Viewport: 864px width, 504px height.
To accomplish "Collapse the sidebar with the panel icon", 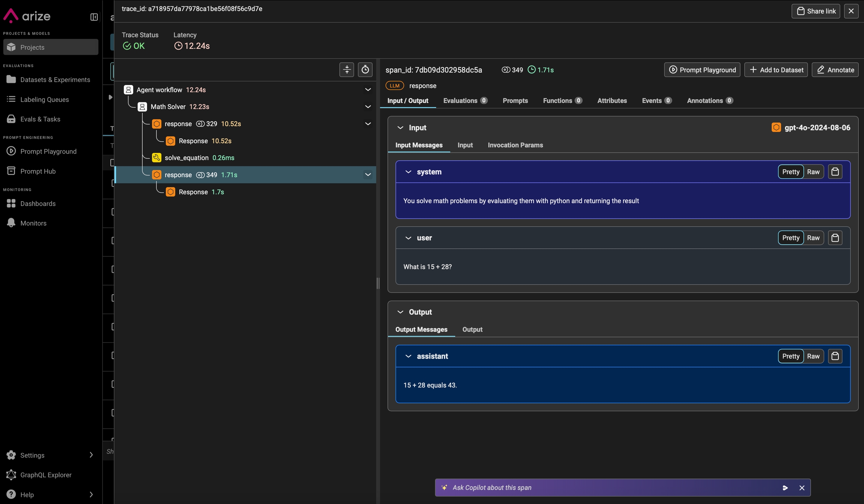I will point(94,17).
